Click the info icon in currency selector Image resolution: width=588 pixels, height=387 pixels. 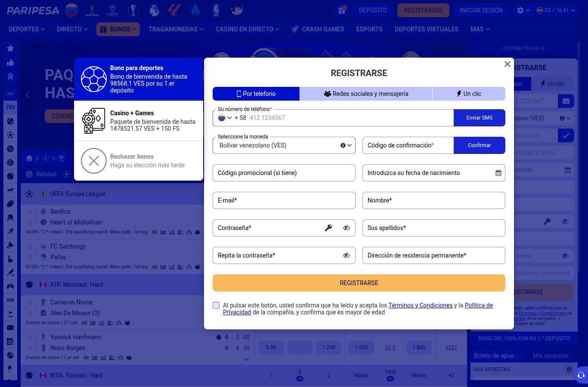343,145
